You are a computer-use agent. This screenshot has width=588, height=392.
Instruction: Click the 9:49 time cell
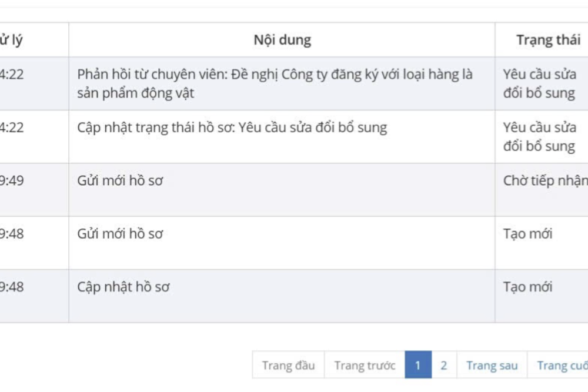12,181
